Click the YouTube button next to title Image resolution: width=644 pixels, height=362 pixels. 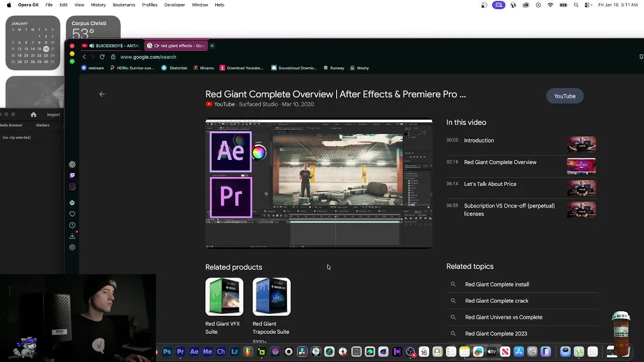(x=565, y=96)
